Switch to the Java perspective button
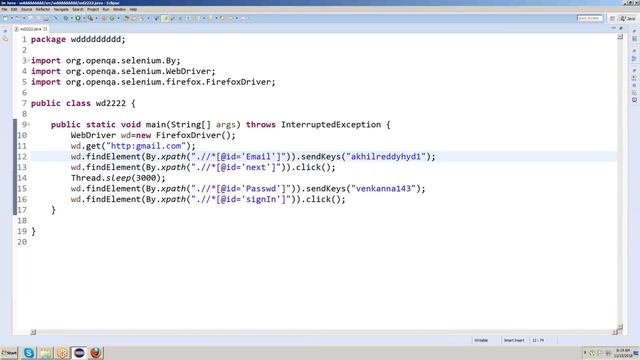 point(629,18)
